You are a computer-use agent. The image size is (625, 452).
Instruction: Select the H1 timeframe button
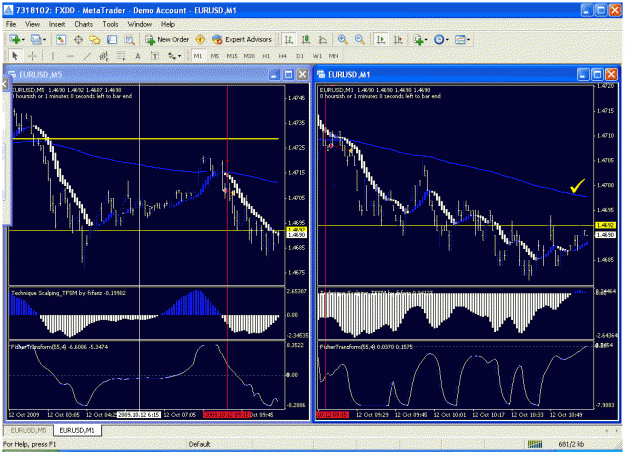[x=266, y=56]
